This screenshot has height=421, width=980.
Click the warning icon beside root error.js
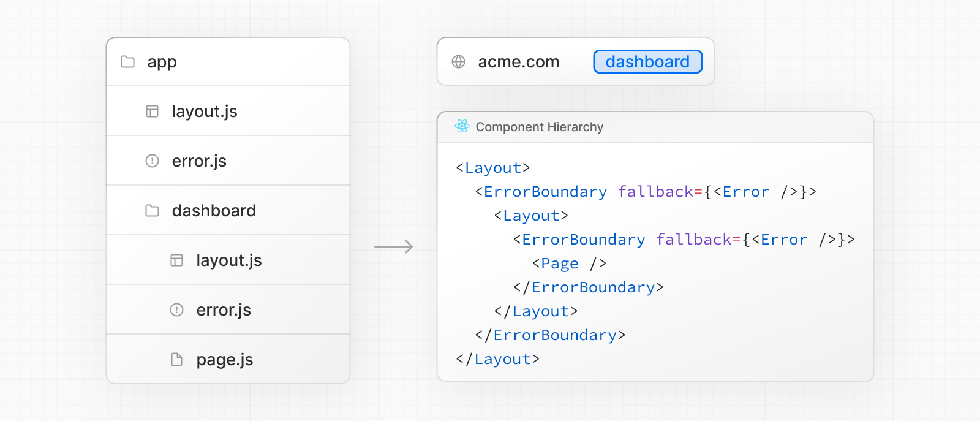152,161
